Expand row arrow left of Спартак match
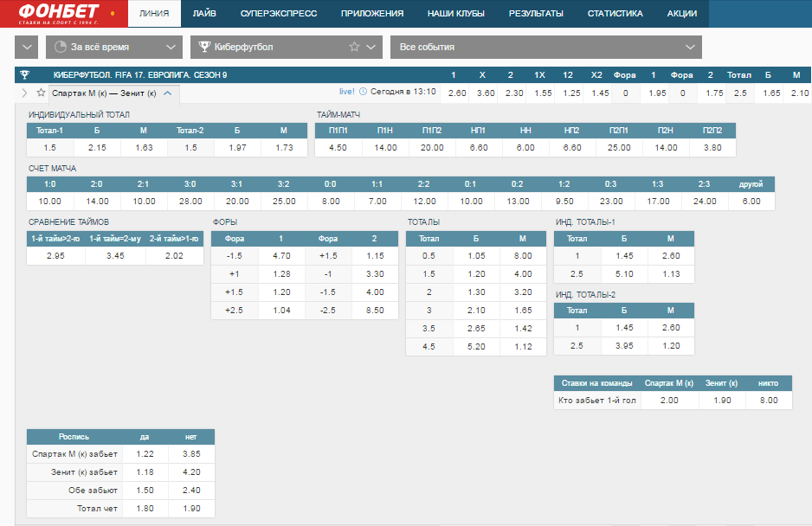 tap(24, 93)
